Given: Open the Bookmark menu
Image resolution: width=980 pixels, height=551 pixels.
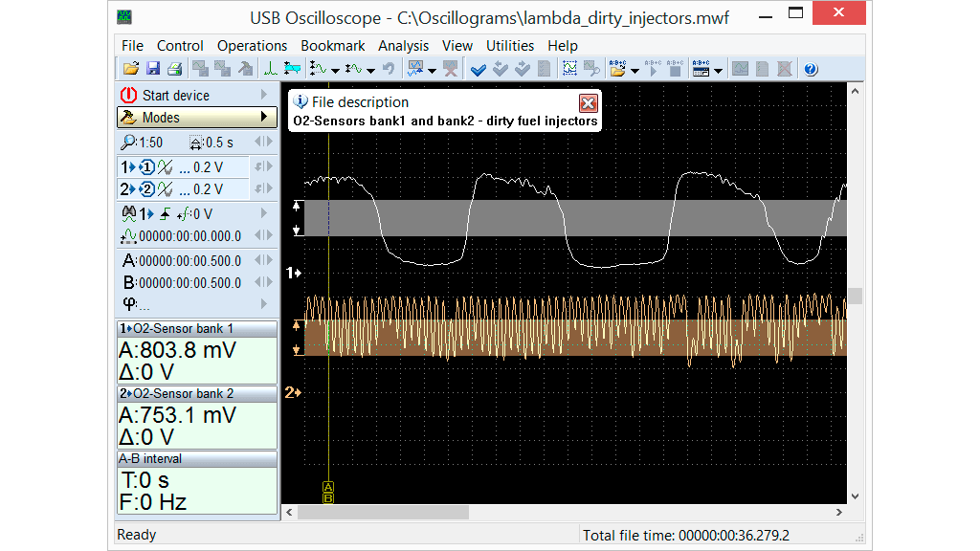Looking at the screenshot, I should 332,46.
